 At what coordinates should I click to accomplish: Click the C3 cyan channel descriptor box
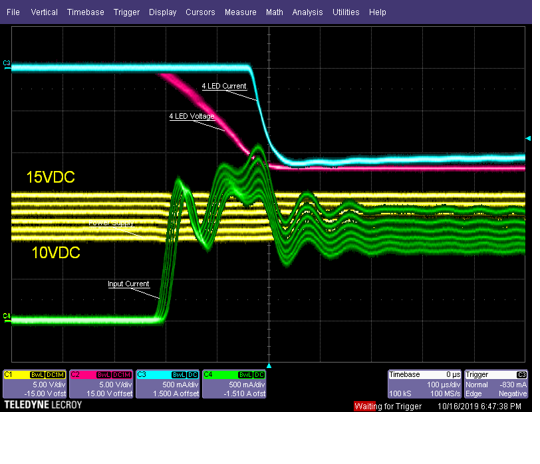[167, 384]
